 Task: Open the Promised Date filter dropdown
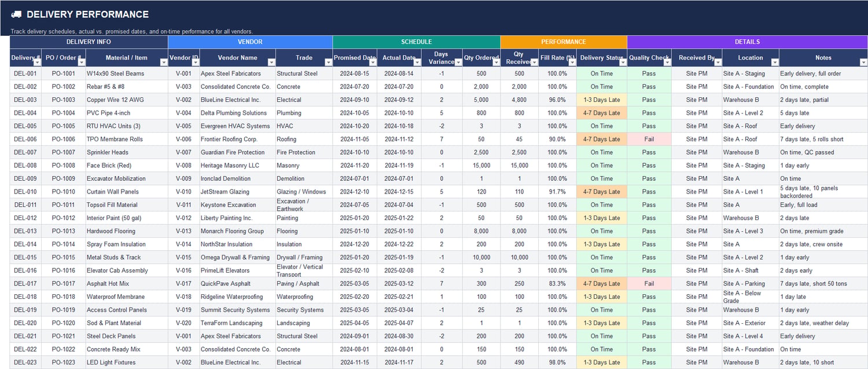[373, 62]
